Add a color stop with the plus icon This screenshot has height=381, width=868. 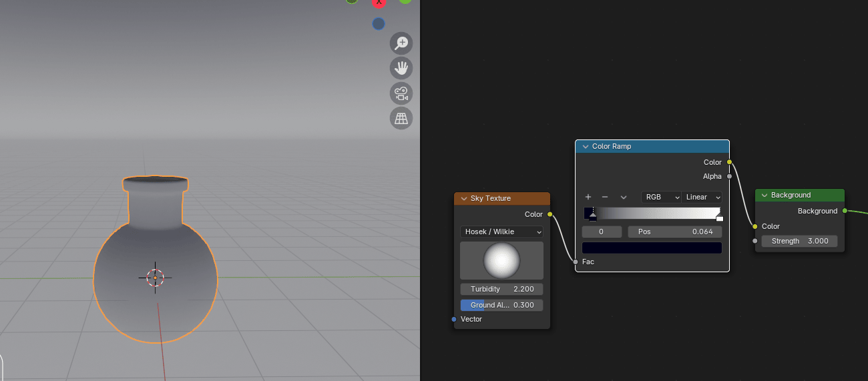point(588,197)
